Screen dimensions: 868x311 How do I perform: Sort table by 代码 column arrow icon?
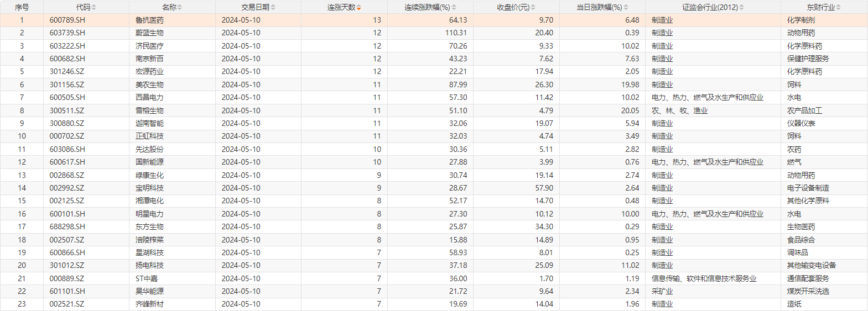pos(93,7)
